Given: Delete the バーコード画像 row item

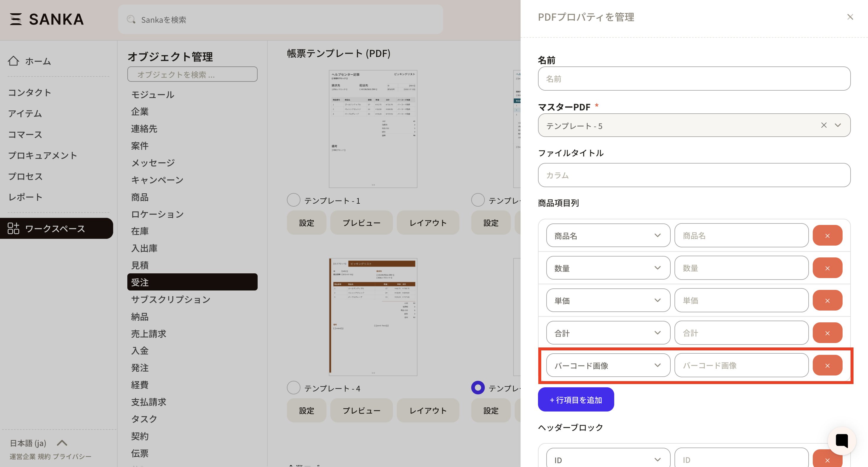Looking at the screenshot, I should tap(827, 365).
